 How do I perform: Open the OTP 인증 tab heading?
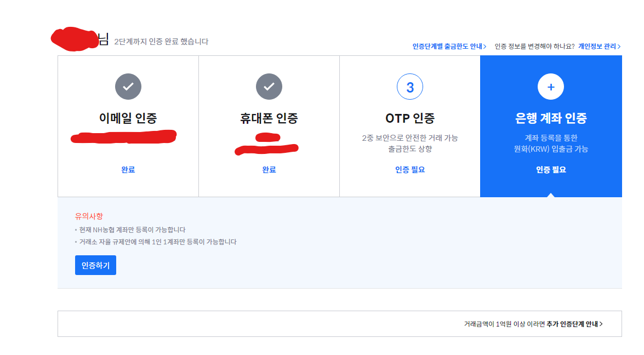pos(410,118)
